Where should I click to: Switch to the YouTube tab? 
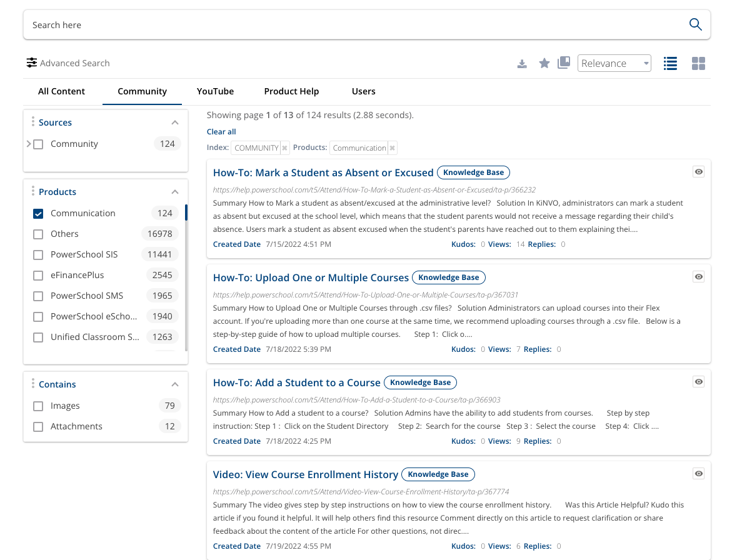[215, 91]
